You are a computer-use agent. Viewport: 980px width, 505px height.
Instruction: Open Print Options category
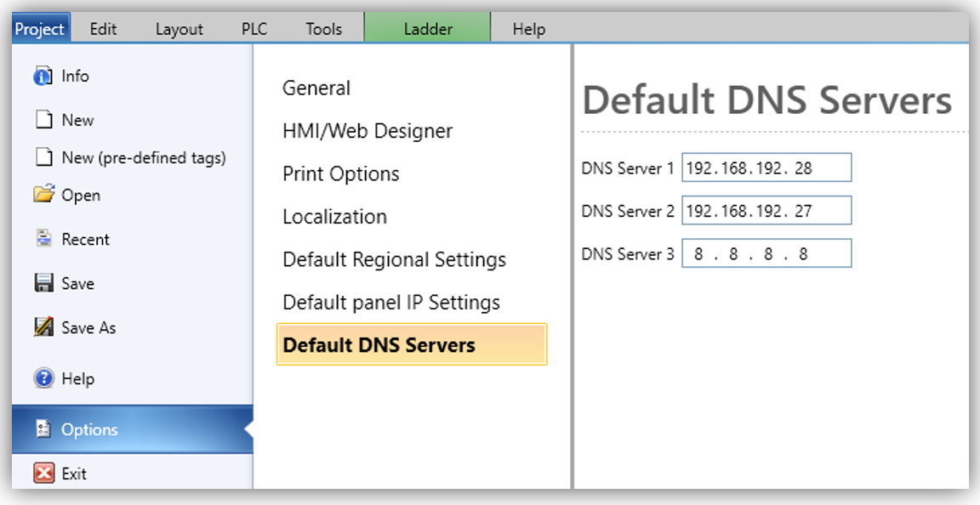tap(340, 173)
